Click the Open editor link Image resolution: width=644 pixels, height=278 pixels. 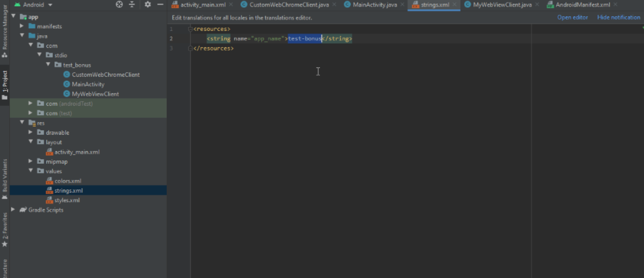(572, 17)
